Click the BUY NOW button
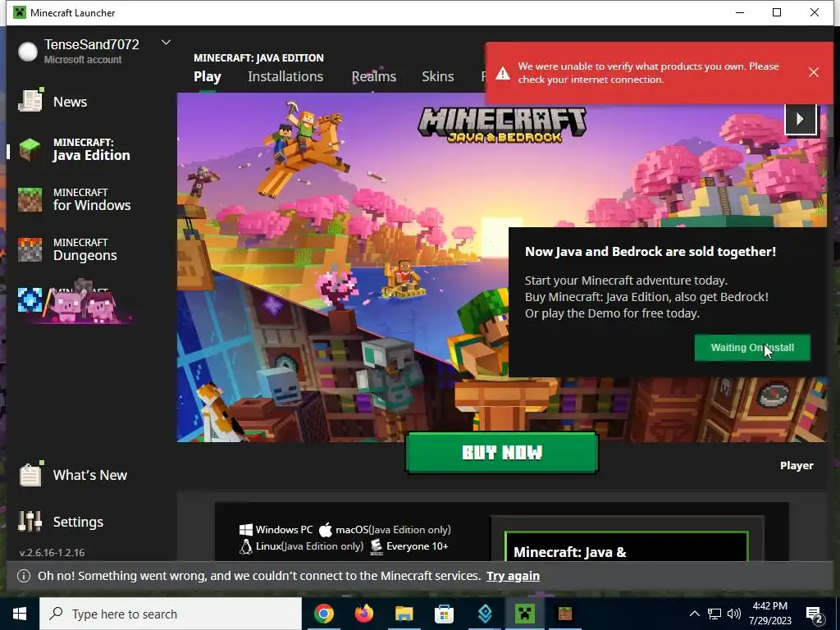 [x=502, y=453]
